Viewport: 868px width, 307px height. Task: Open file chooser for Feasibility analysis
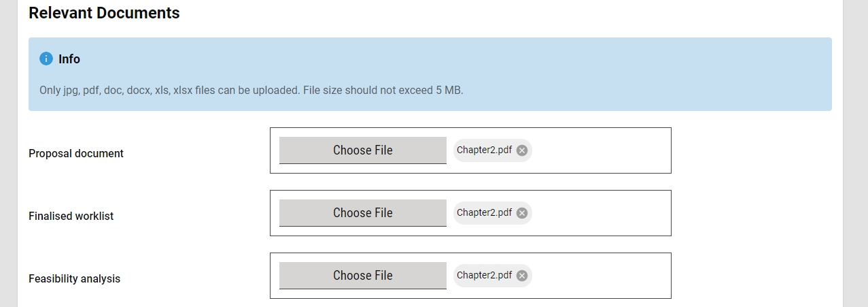tap(362, 276)
